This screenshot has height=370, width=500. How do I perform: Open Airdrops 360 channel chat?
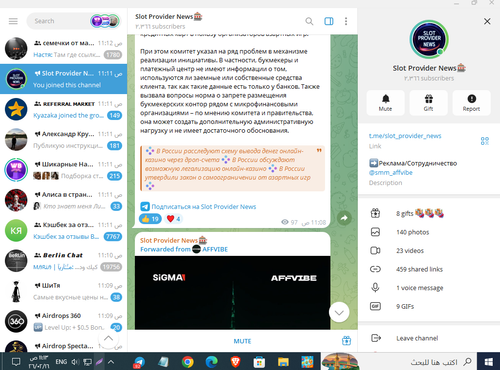point(63,322)
